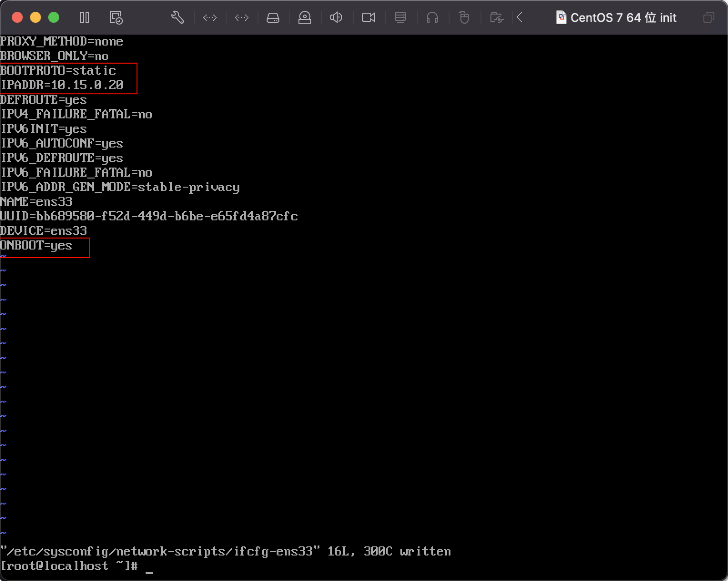Toggle the sound card speaker icon
The image size is (728, 581).
coord(336,18)
